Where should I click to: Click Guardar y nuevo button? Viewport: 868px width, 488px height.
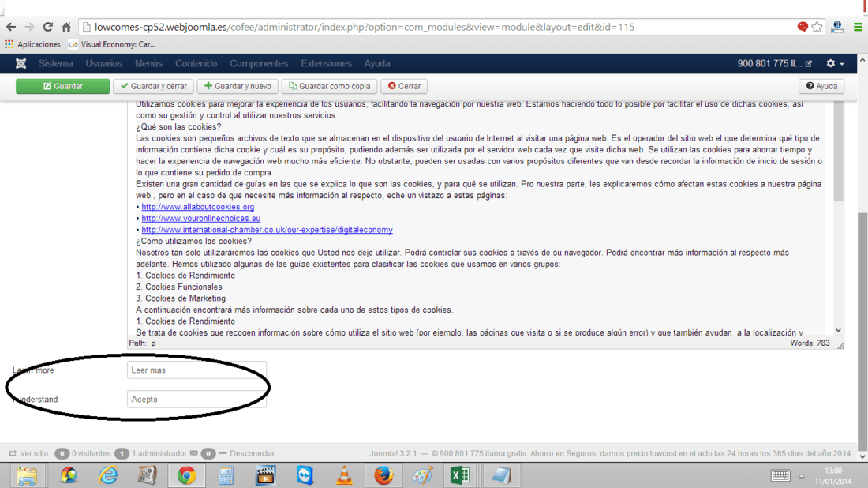click(x=238, y=86)
